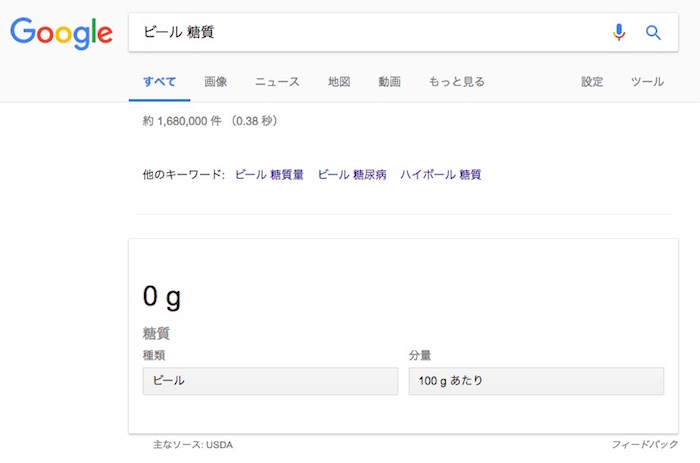The height and width of the screenshot is (463, 700).
Task: Open the ビール 糖尿病 related search
Action: (352, 174)
